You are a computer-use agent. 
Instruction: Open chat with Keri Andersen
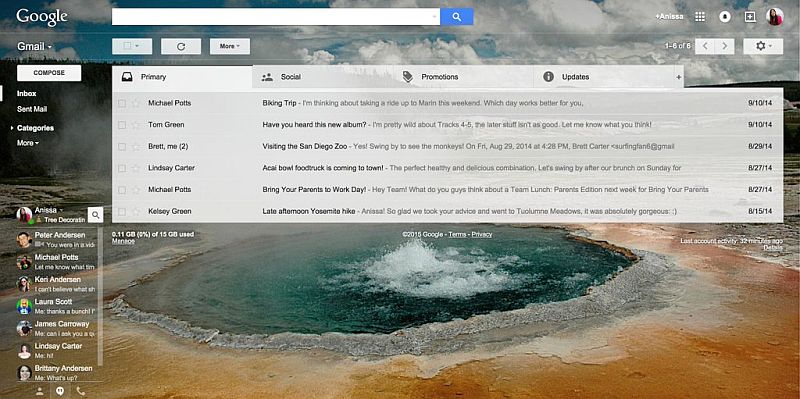pyautogui.click(x=56, y=284)
